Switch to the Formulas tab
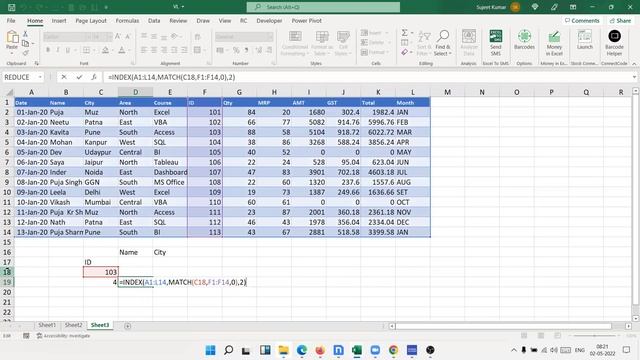The width and height of the screenshot is (640, 360). click(x=127, y=20)
